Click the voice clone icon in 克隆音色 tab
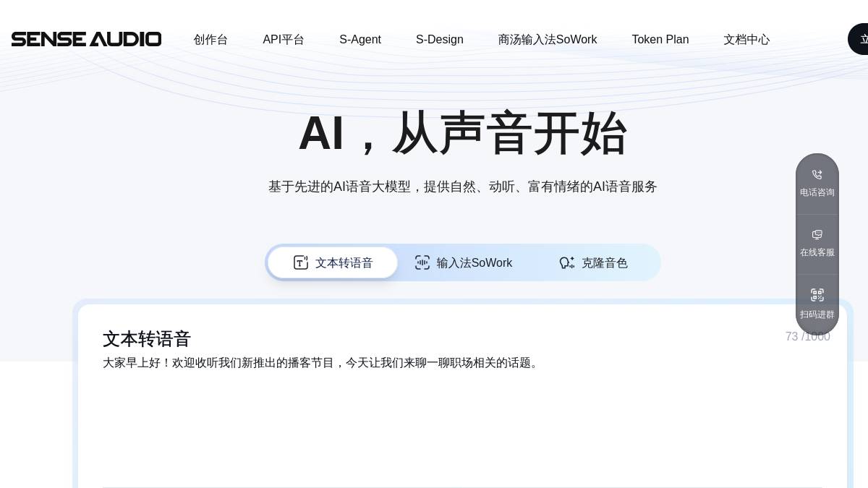The image size is (868, 488). point(567,262)
